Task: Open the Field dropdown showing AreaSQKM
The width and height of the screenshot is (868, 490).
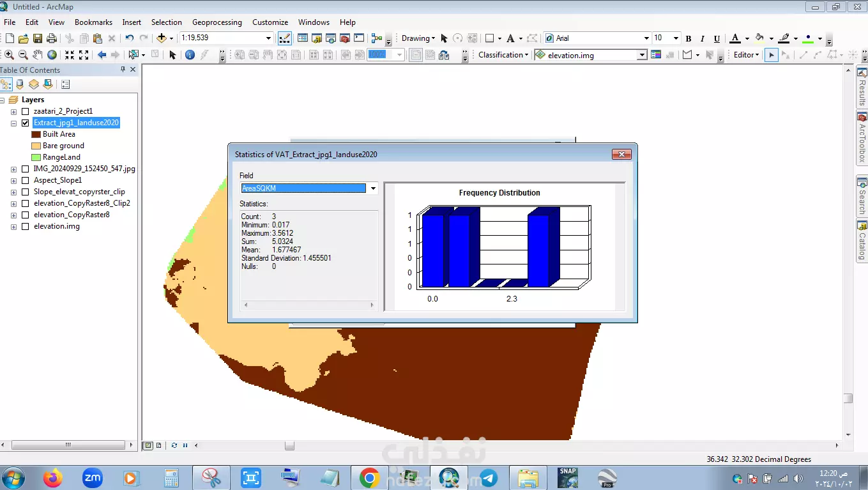Action: click(x=373, y=188)
